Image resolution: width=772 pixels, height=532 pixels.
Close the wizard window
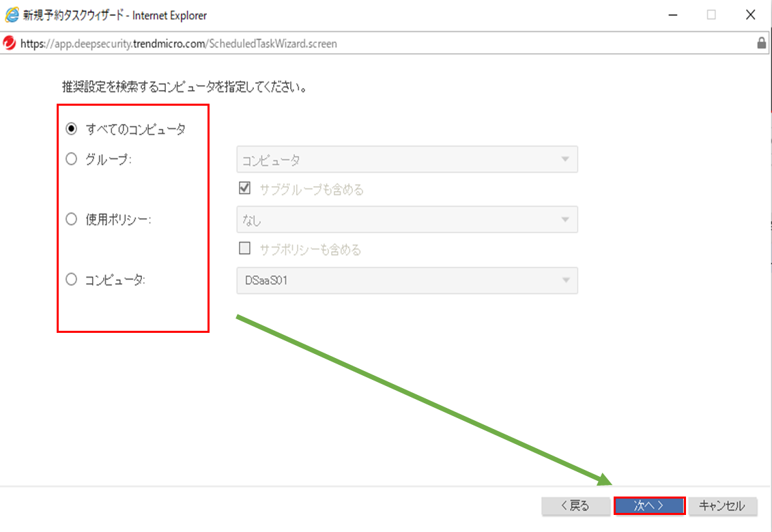point(750,15)
